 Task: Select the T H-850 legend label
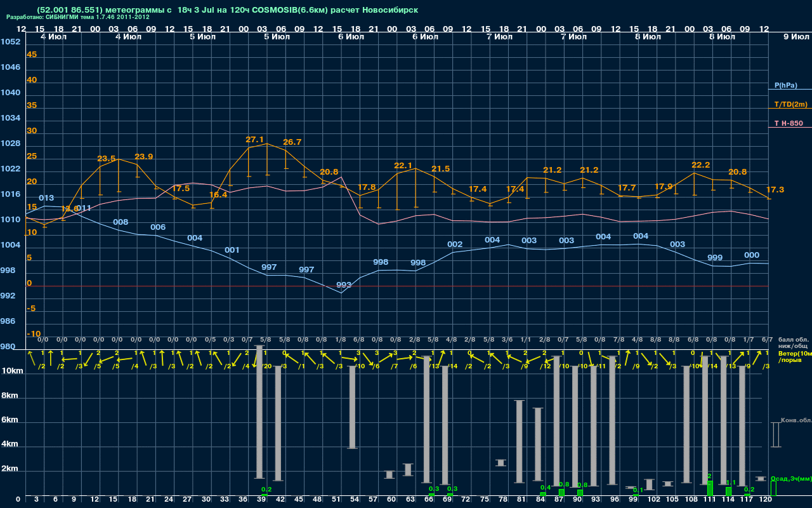point(789,123)
